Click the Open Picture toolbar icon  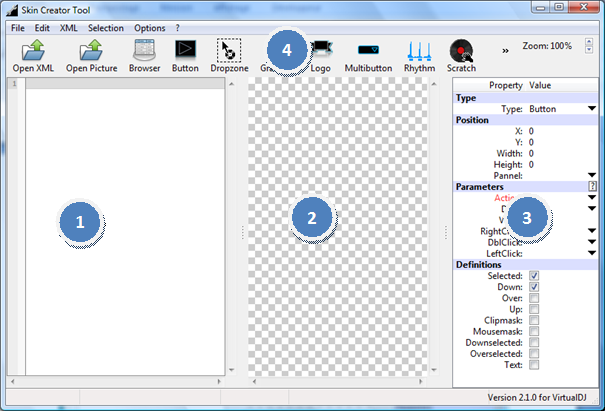(91, 56)
